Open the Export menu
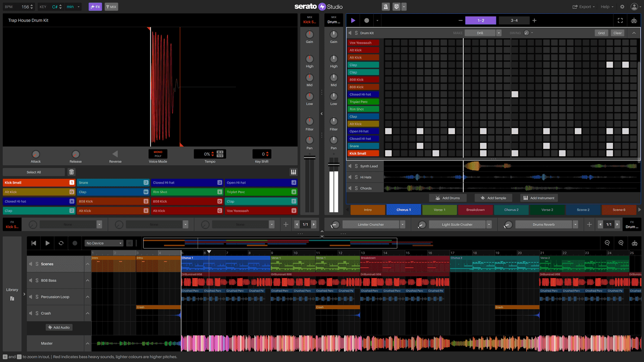 coord(583,6)
